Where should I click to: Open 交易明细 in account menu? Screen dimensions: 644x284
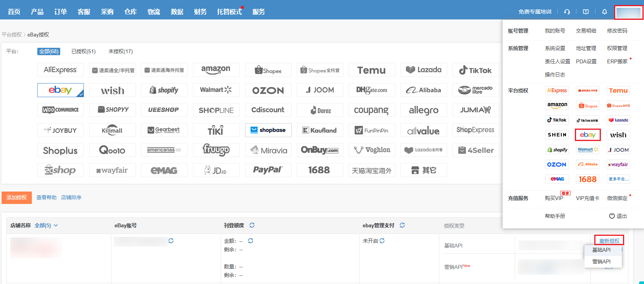586,31
